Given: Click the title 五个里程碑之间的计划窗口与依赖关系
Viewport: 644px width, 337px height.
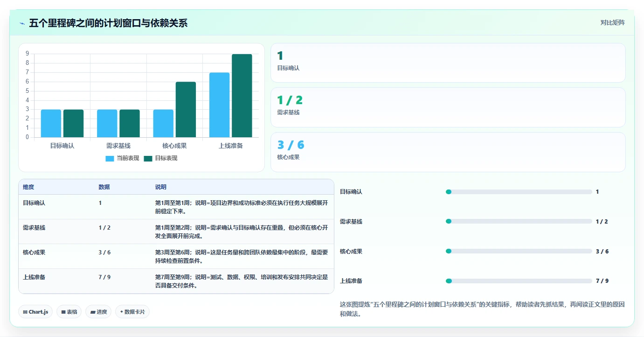Looking at the screenshot, I should (x=108, y=23).
